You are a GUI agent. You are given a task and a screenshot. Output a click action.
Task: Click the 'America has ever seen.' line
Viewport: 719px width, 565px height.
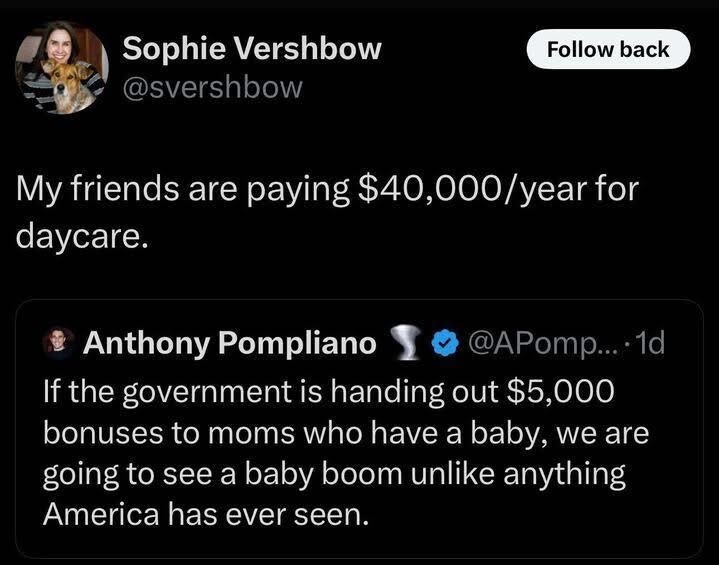pos(205,516)
